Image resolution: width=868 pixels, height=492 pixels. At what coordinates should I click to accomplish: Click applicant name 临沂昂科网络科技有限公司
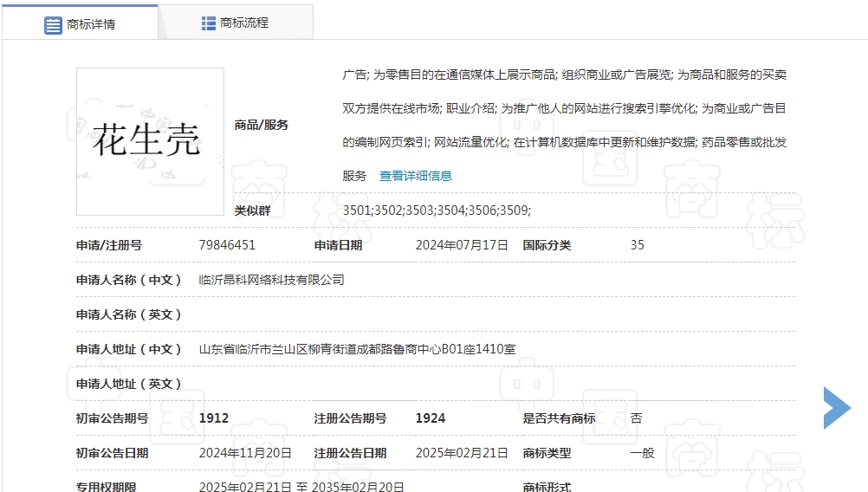[271, 280]
